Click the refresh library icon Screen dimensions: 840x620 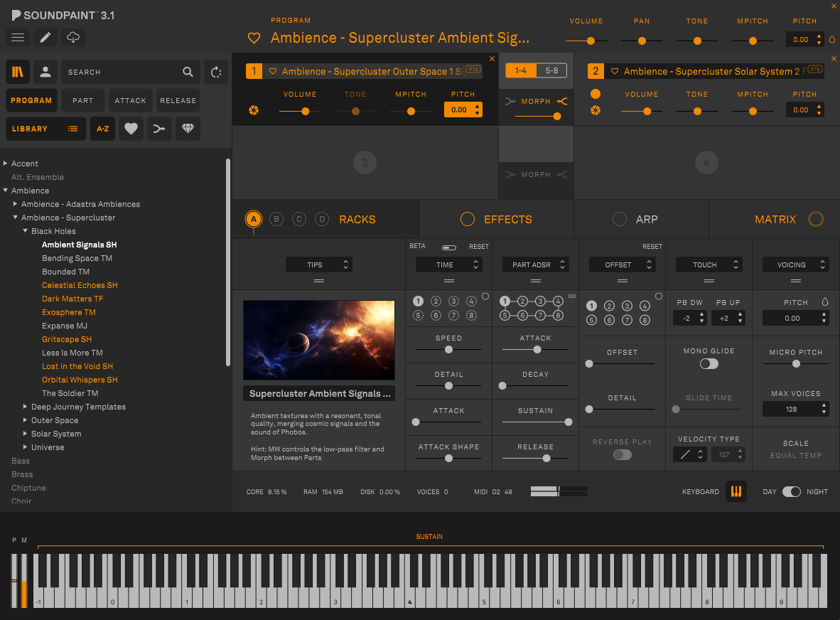(x=216, y=72)
